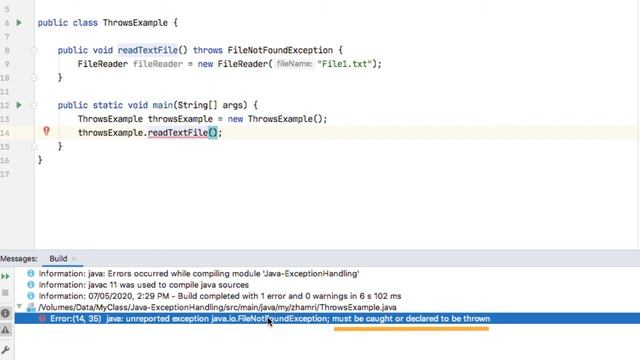
Task: Click the run gutter icon beside class ThrowsExample
Action: pos(19,23)
